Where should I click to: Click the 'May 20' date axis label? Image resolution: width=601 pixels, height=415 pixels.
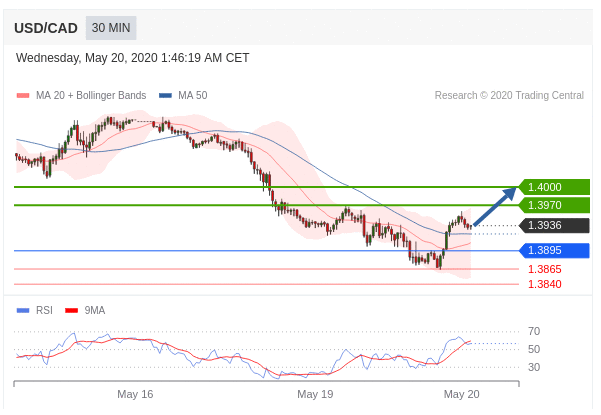coord(461,394)
